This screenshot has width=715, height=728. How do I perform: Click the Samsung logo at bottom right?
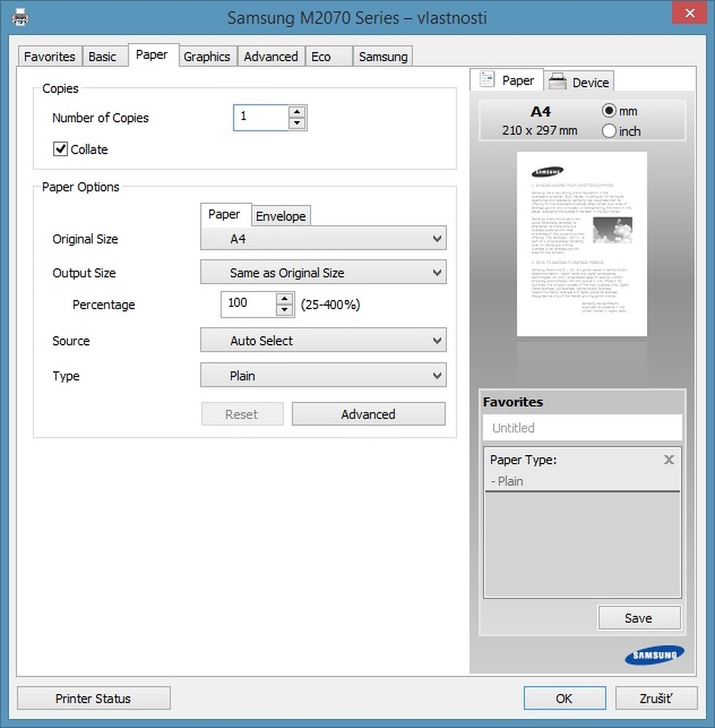(x=654, y=655)
